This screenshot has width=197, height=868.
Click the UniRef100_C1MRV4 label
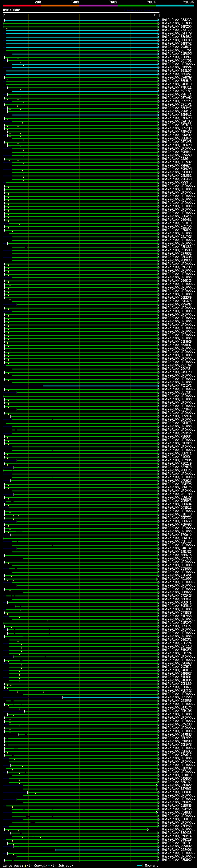177,67
